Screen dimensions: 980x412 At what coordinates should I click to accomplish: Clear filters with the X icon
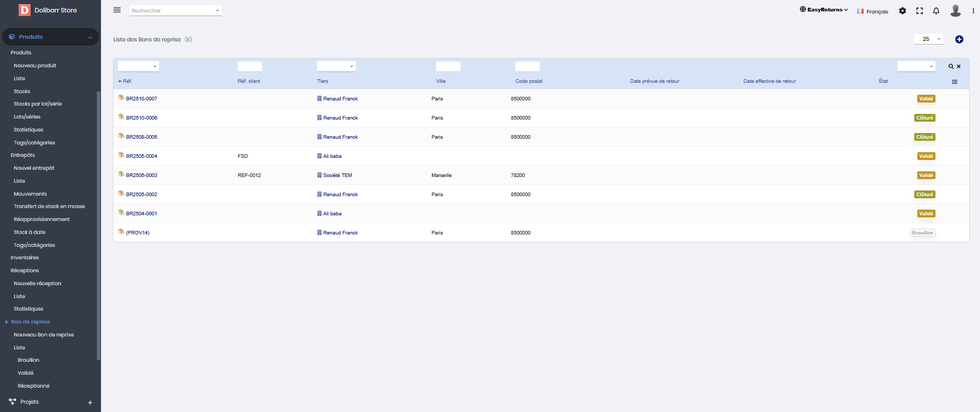[959, 66]
